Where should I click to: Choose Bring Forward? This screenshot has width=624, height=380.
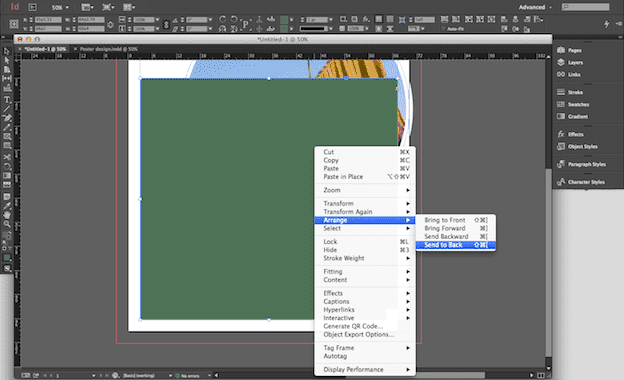(456, 228)
